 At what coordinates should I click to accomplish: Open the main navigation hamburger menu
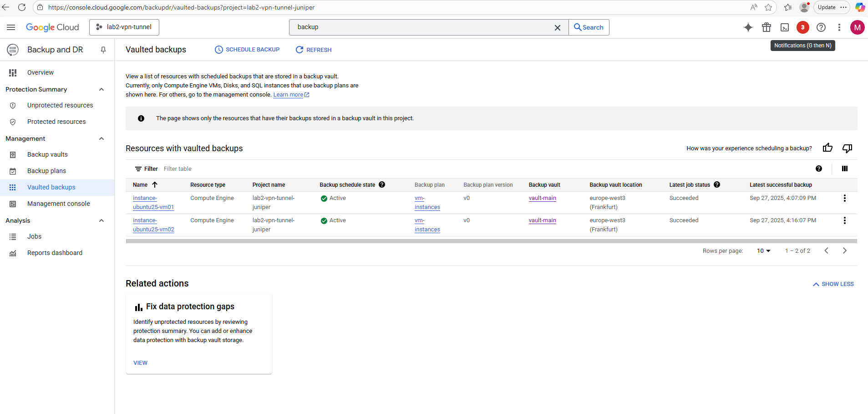click(x=11, y=27)
